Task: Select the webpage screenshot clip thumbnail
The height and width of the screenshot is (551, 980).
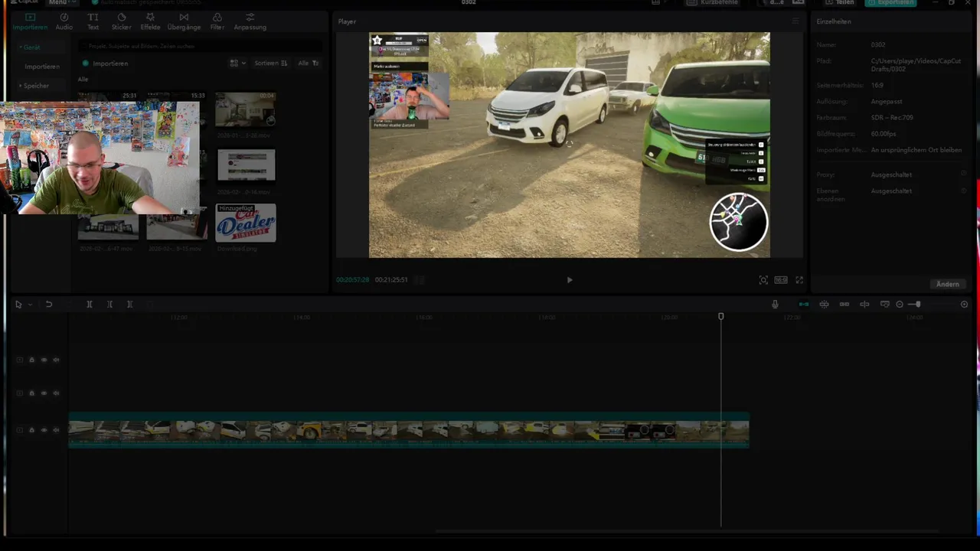Action: tap(246, 165)
